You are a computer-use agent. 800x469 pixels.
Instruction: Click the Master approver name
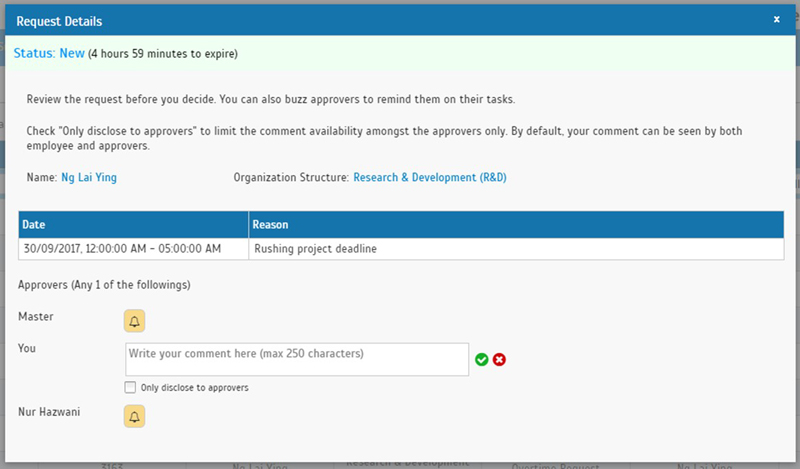(x=36, y=316)
